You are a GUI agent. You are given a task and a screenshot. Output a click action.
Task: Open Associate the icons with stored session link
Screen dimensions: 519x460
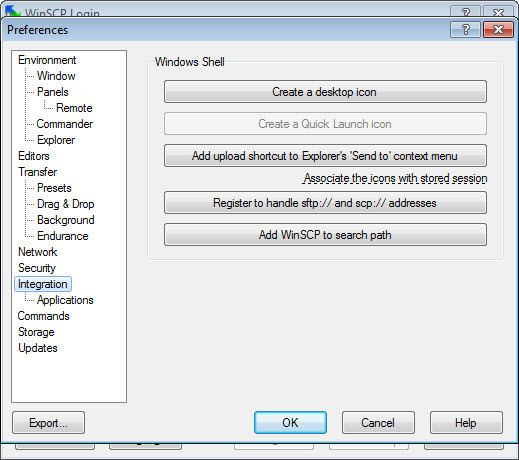395,178
